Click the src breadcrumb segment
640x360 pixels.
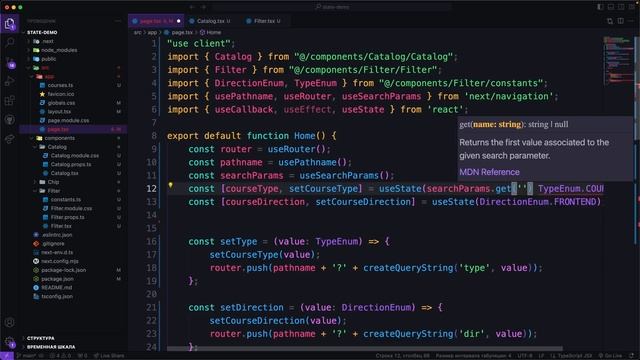[x=138, y=32]
